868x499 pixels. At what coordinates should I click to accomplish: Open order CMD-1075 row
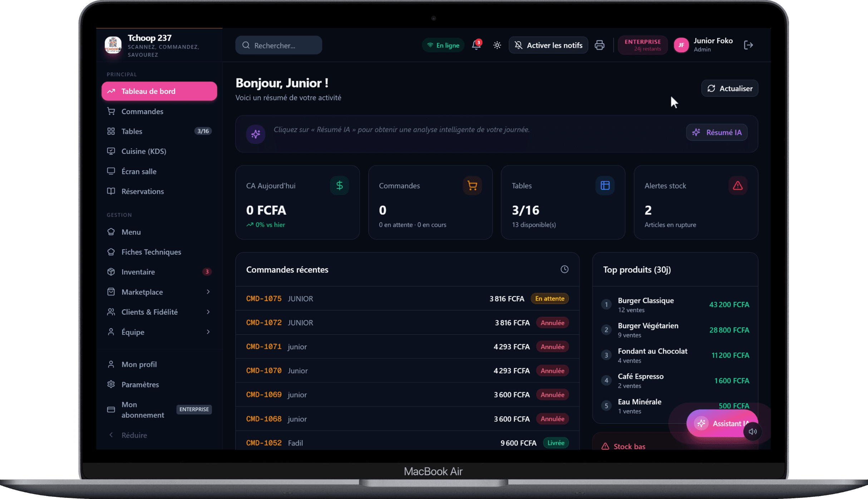click(407, 298)
